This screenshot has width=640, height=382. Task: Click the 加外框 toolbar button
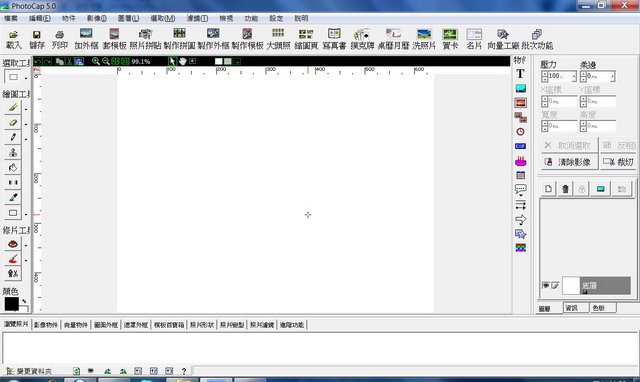pos(86,39)
